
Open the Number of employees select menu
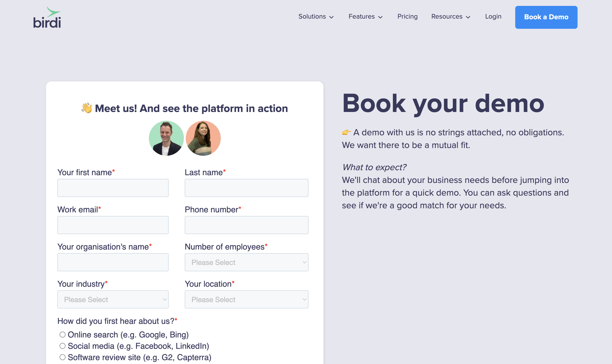tap(246, 262)
